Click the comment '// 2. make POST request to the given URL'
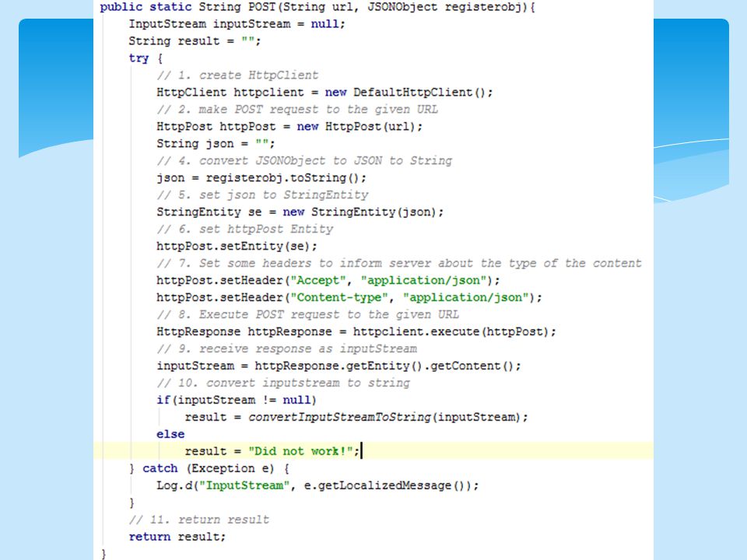The width and height of the screenshot is (747, 560). (x=297, y=110)
